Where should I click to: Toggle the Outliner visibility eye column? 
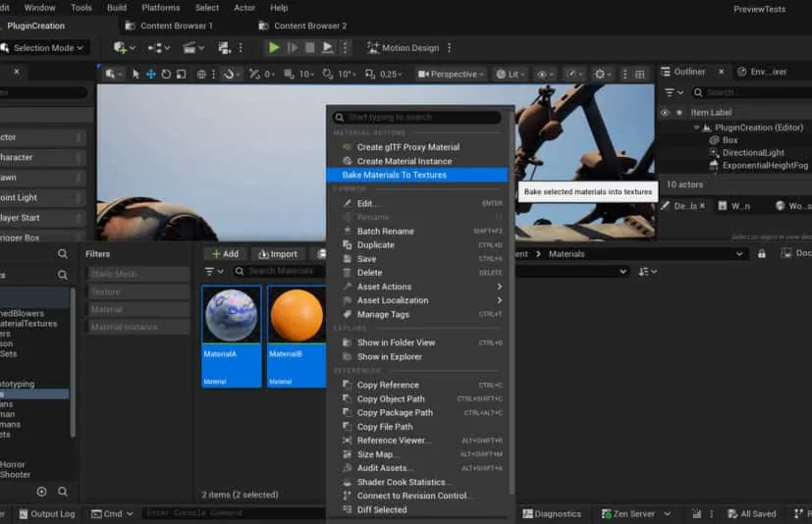coord(665,113)
